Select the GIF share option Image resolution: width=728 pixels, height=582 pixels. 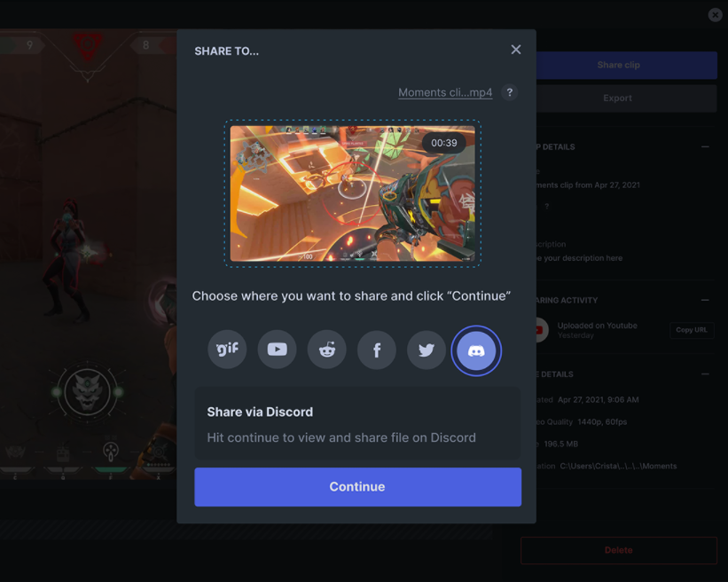point(227,350)
